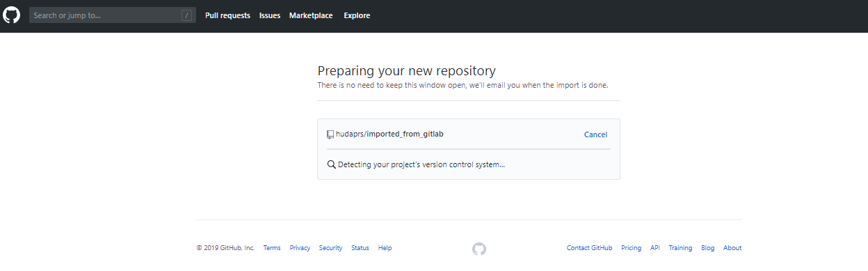The width and height of the screenshot is (868, 271).
Task: Open Pull requests in top navigation
Action: coord(227,15)
